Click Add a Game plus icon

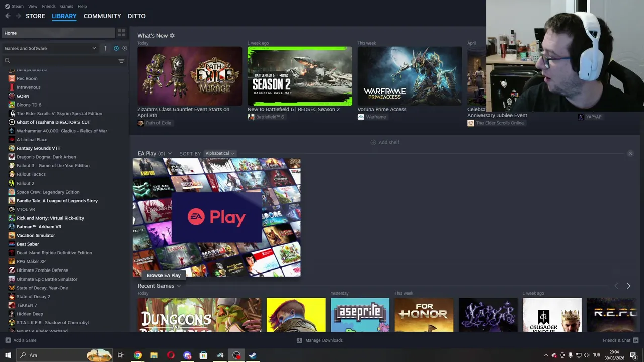(8, 340)
